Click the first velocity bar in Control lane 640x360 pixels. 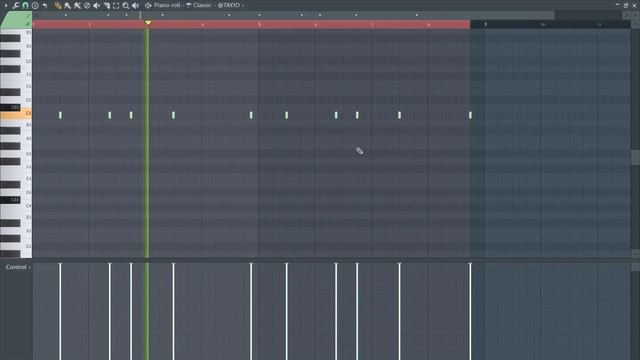[60, 311]
